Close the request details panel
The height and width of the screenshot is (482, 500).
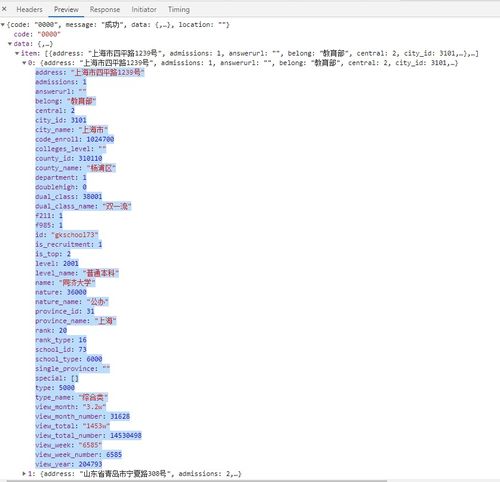(4, 9)
